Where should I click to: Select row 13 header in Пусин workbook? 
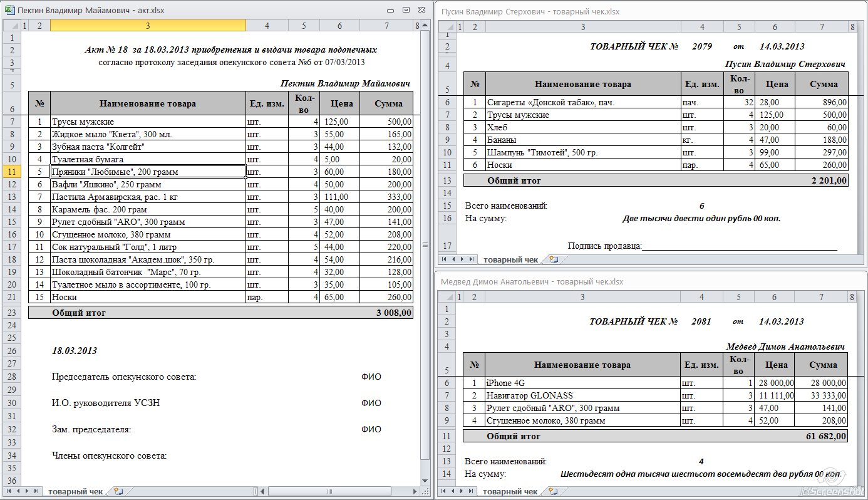(447, 180)
